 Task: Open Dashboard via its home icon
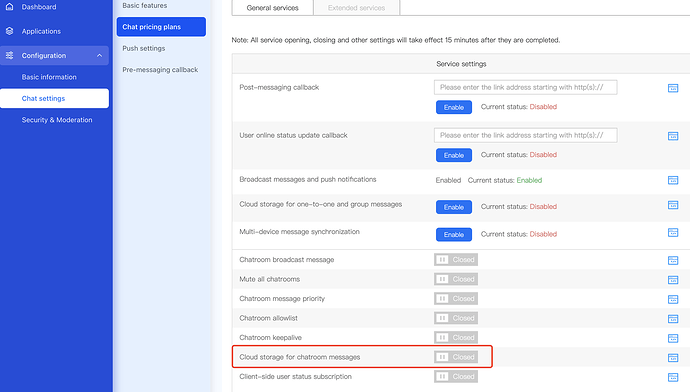[9, 7]
